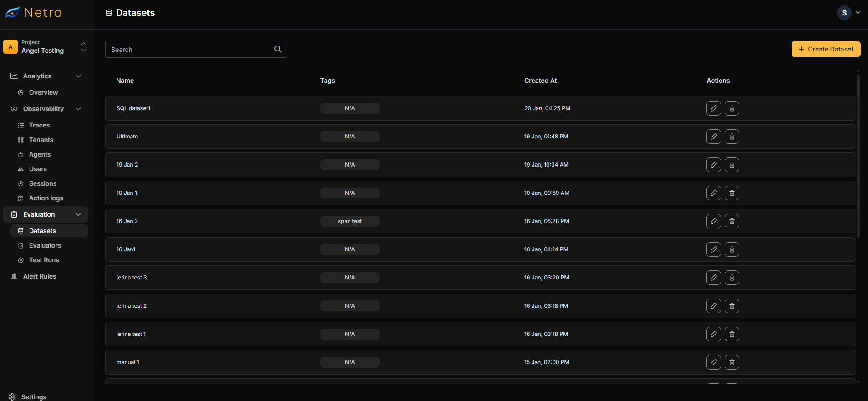This screenshot has height=401, width=868.
Task: Open the 16 Jan 2 dataset name
Action: point(127,221)
